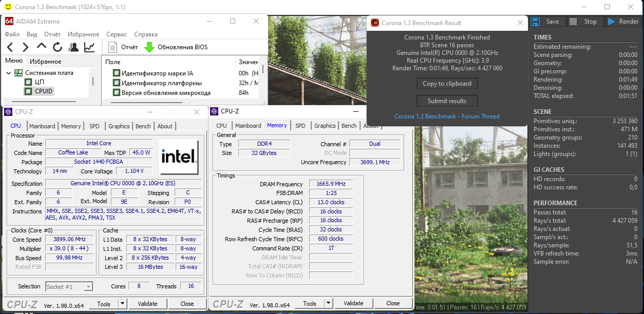Click the chip icon beside ЦП

tap(28, 82)
